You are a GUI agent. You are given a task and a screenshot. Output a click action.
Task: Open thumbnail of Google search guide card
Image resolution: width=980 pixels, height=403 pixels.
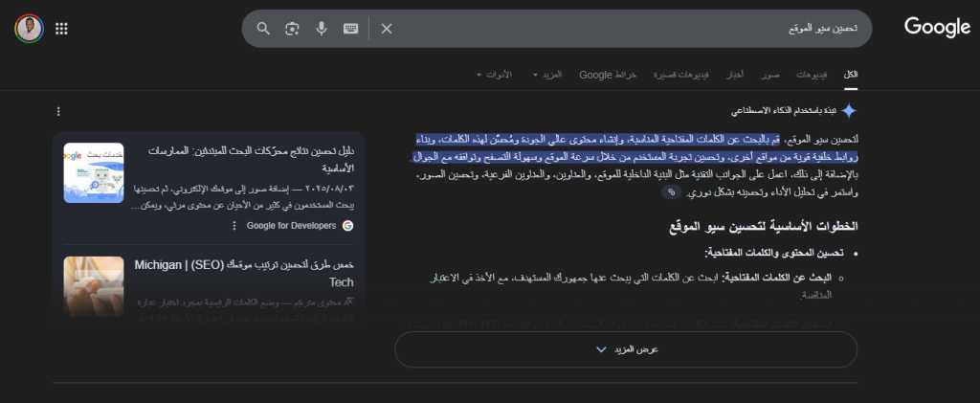click(94, 172)
